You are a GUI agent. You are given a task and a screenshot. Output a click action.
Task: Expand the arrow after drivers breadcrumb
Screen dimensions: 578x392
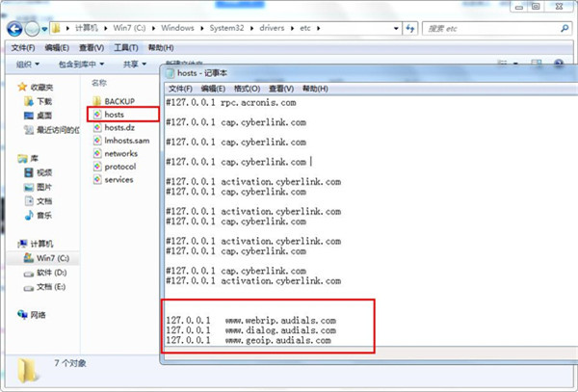(x=292, y=28)
